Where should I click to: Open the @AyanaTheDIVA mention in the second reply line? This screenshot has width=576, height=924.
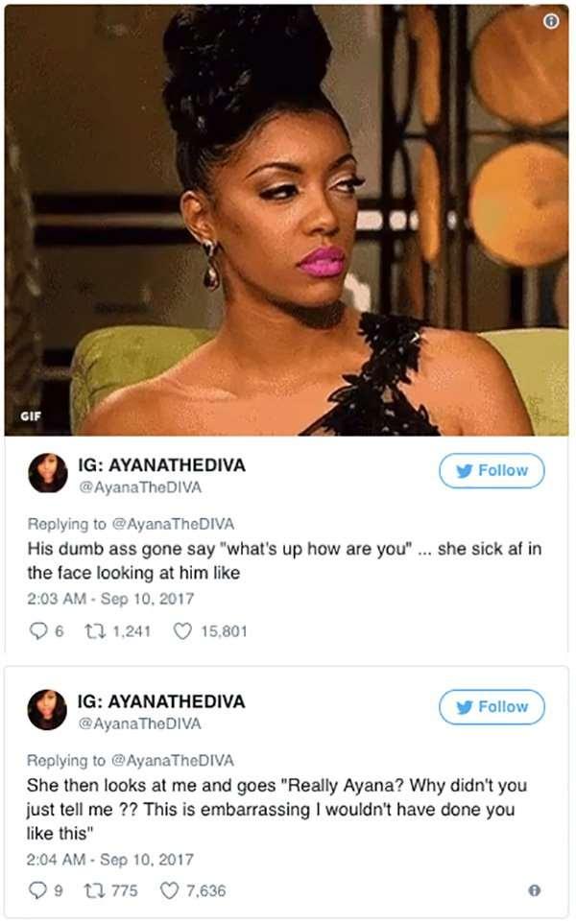(173, 761)
